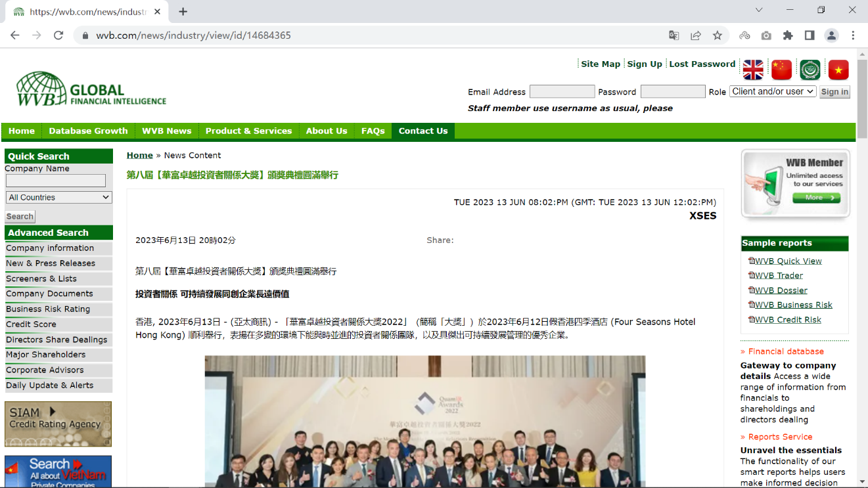Open the Sign Up link

pyautogui.click(x=645, y=64)
